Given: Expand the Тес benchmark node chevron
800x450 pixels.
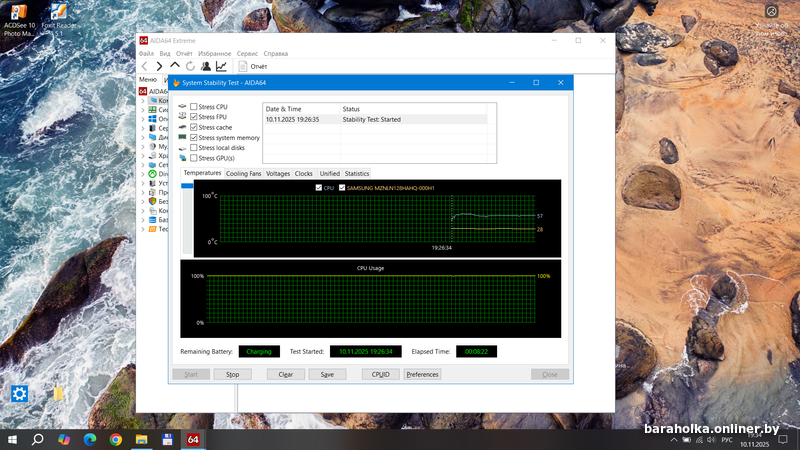Looking at the screenshot, I should pos(143,229).
